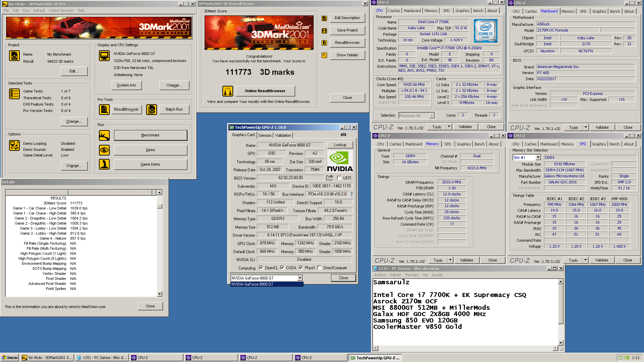The image size is (644, 362).
Task: Switch to the Validation tab in GPU-Z
Action: 283,135
